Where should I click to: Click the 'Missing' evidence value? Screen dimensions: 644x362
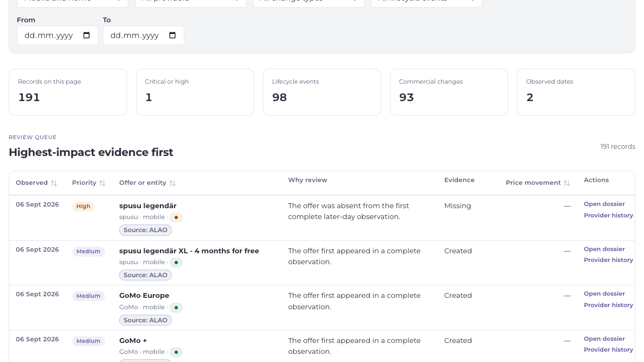(x=457, y=206)
